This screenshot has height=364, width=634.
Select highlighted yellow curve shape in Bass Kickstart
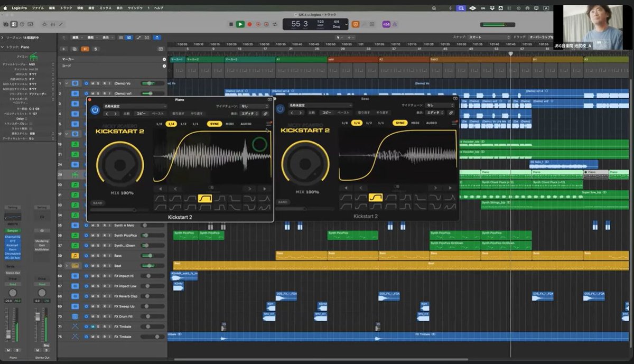(x=376, y=198)
